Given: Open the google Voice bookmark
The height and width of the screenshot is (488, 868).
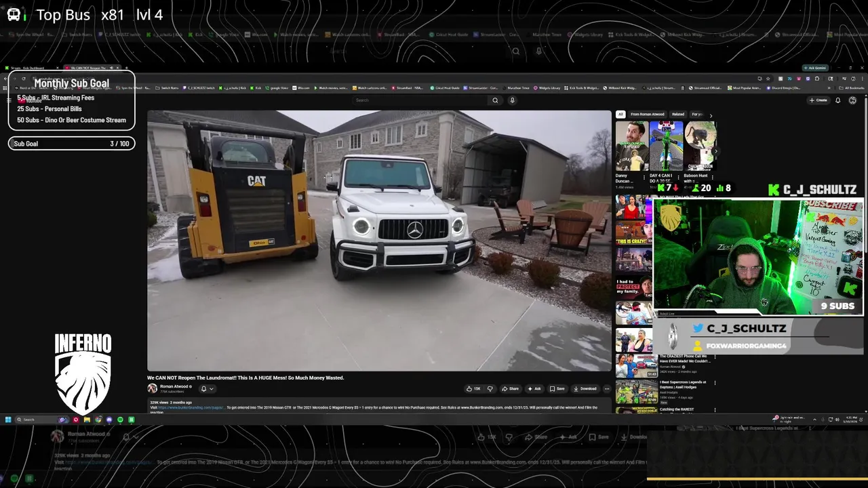Looking at the screenshot, I should click(278, 87).
